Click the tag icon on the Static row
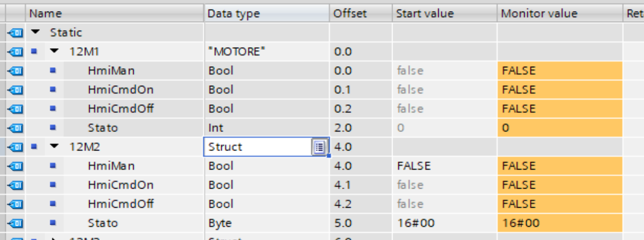Viewport: 644px width, 240px height. coord(15,33)
